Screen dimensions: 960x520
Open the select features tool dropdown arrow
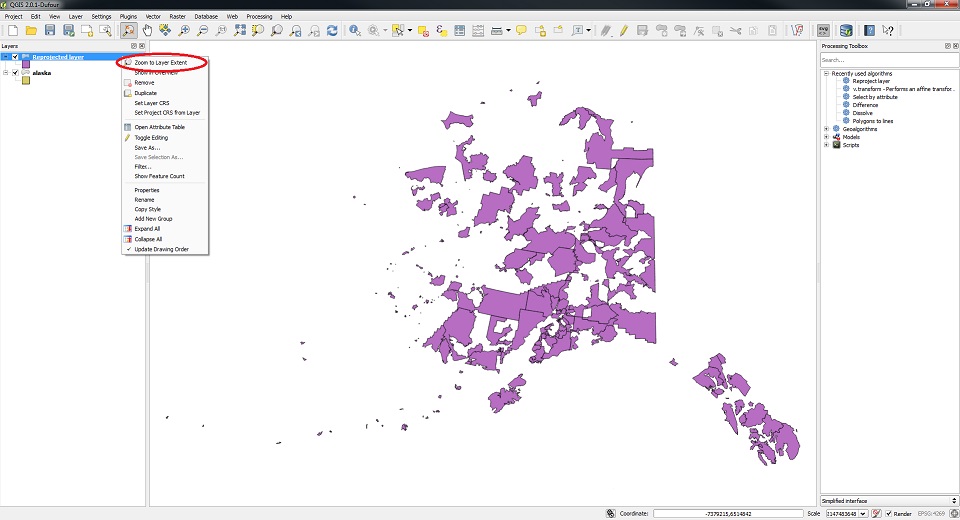point(410,30)
